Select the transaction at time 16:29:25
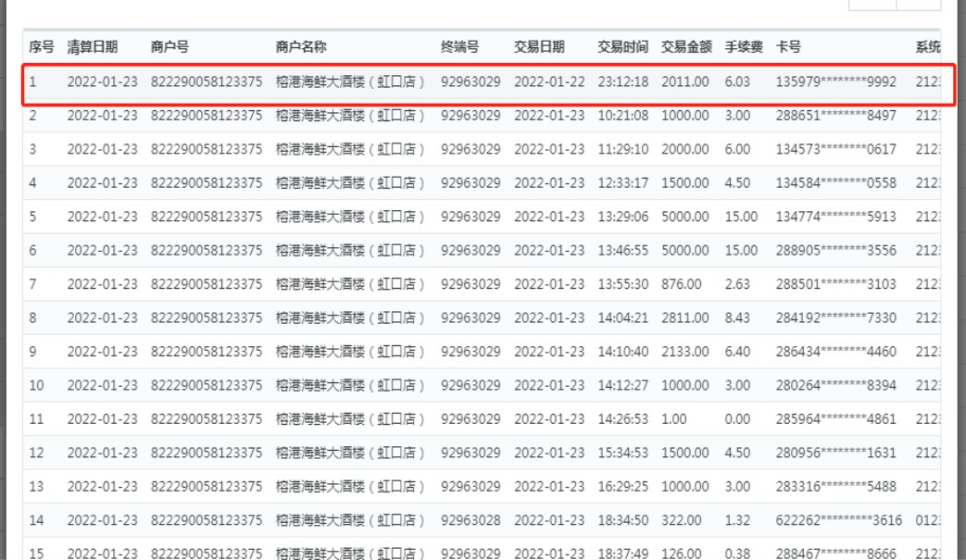The height and width of the screenshot is (560, 966). [x=623, y=486]
